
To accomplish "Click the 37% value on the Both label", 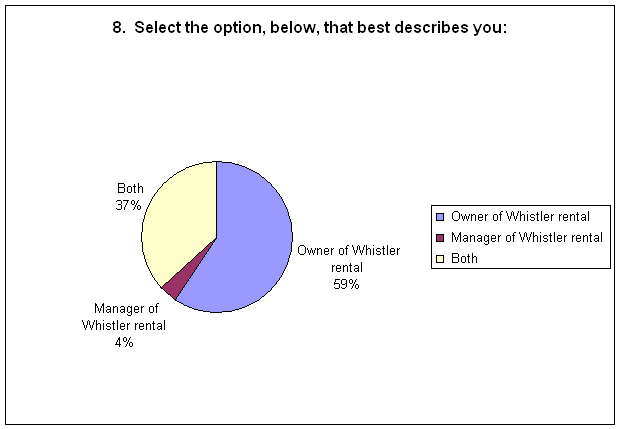I will click(x=128, y=205).
